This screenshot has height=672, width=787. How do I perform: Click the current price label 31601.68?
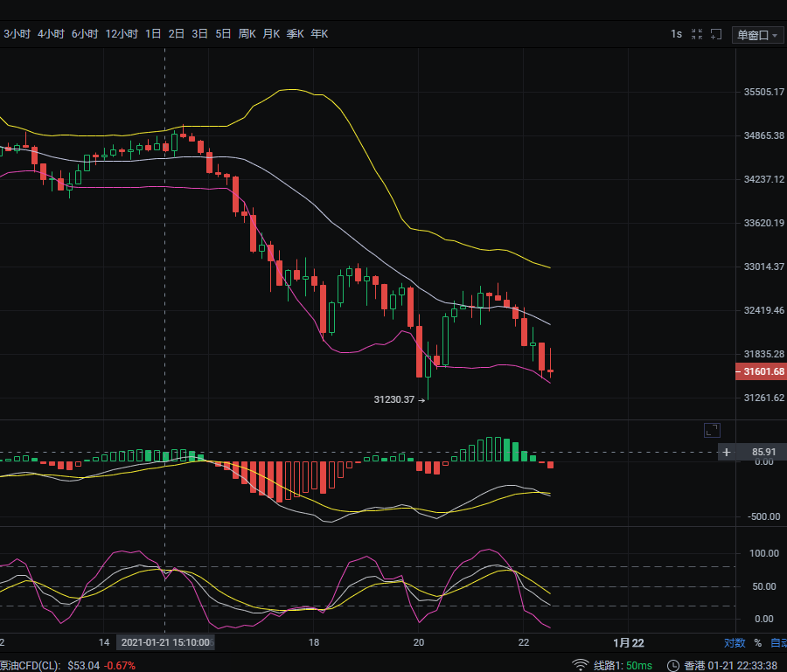tap(761, 372)
